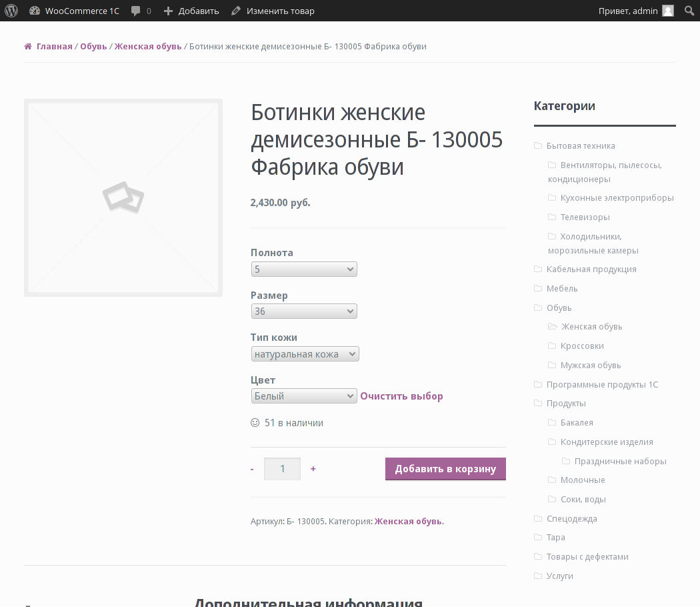Open the Полнота dropdown
700x607 pixels.
(x=304, y=269)
